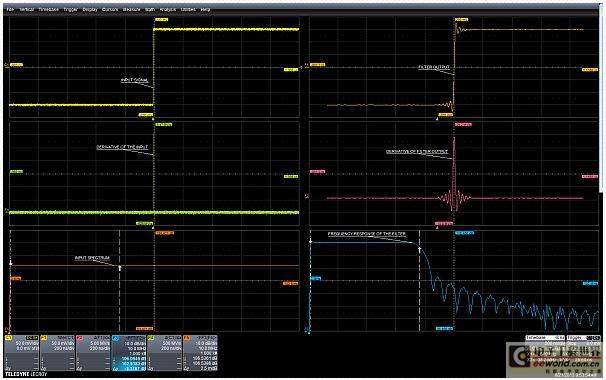Screen dimensions: 606x380
Task: Open the C1 channel descriptor box
Action: click(x=22, y=353)
